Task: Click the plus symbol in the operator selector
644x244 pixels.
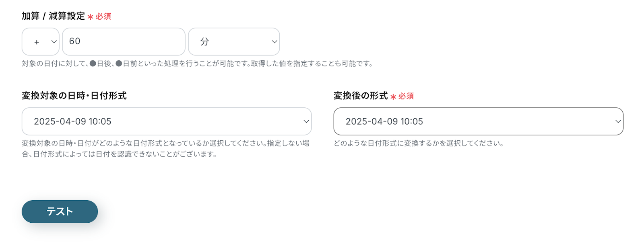Action: pyautogui.click(x=37, y=42)
